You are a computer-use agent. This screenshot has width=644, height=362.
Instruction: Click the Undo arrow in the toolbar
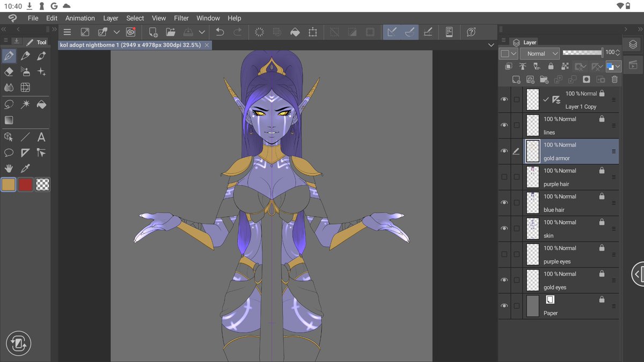pos(219,32)
